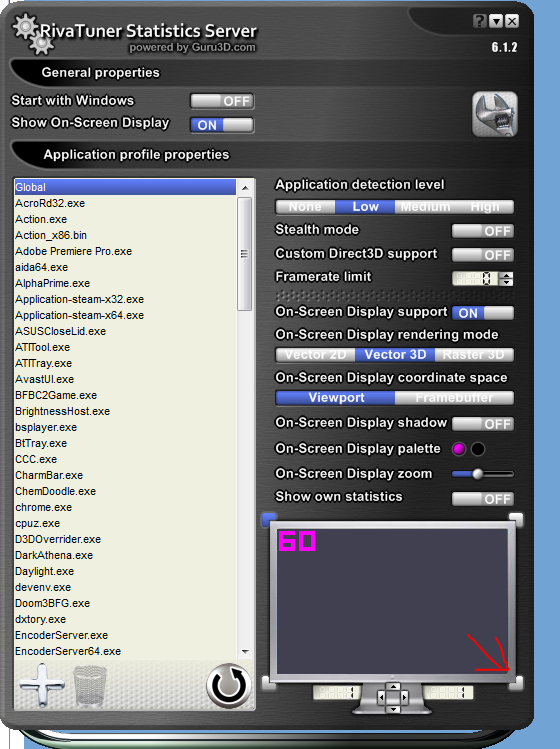Image resolution: width=560 pixels, height=749 pixels.
Task: Select cpuz.exe profile
Action: 125,523
